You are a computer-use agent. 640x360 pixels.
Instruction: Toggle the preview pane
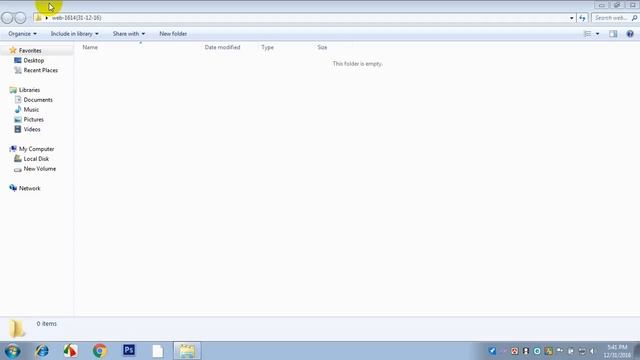click(x=613, y=34)
